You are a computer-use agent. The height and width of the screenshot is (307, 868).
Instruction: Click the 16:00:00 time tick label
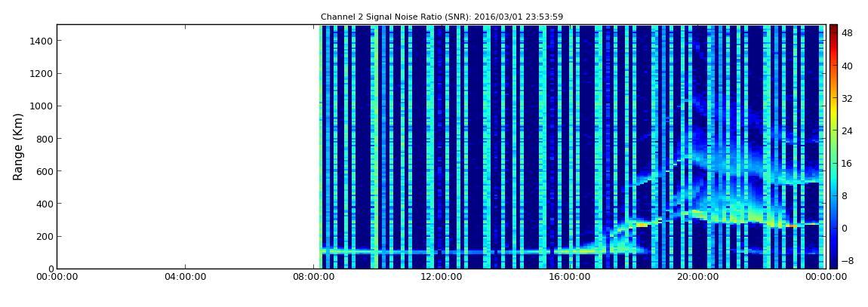point(569,277)
